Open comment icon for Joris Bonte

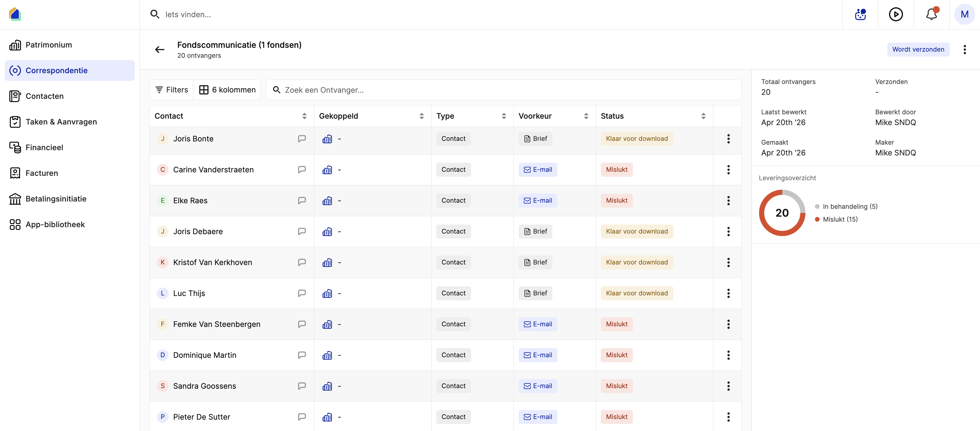(x=302, y=139)
